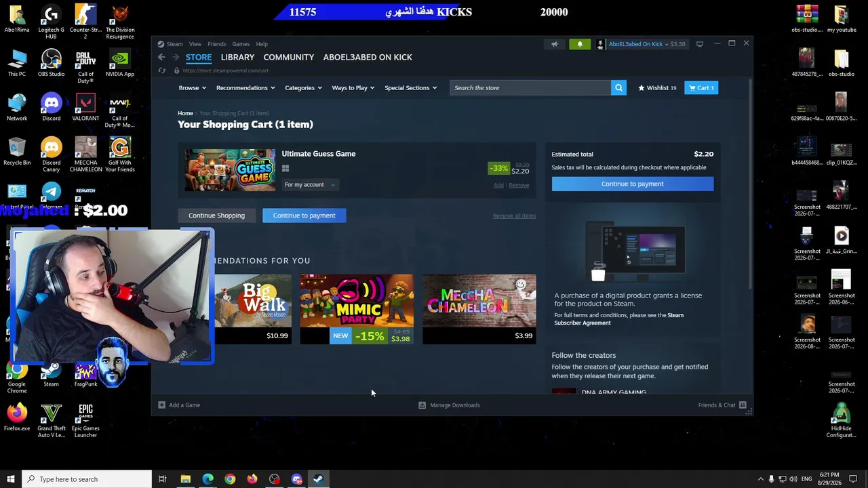Image resolution: width=868 pixels, height=488 pixels.
Task: Open Friends & Chat panel
Action: 722,405
